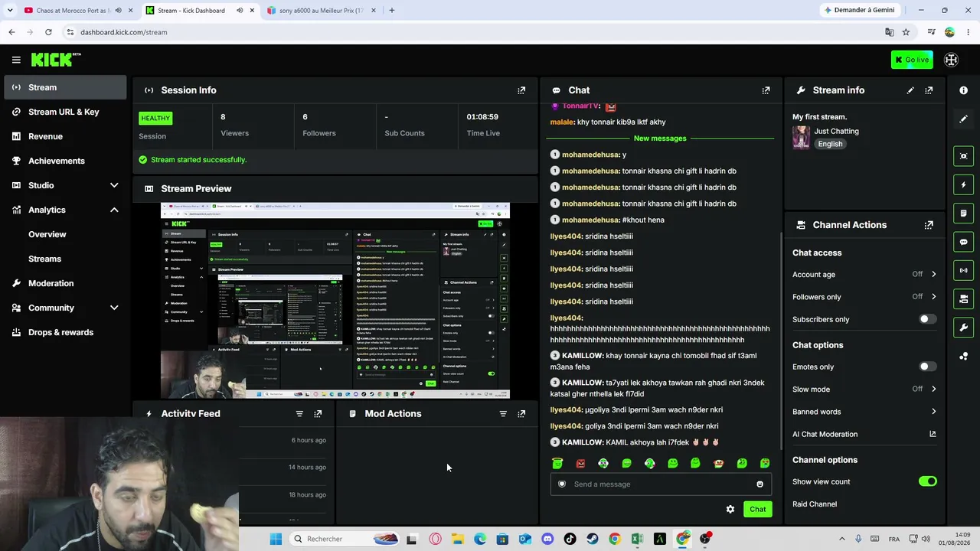This screenshot has width=980, height=551.
Task: Expand the Community sidebar section
Action: [114, 308]
